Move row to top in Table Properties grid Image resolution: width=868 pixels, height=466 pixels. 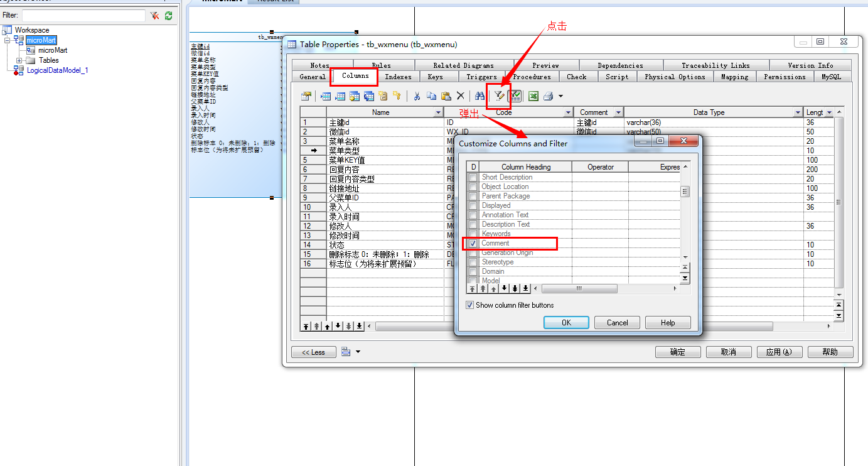306,327
